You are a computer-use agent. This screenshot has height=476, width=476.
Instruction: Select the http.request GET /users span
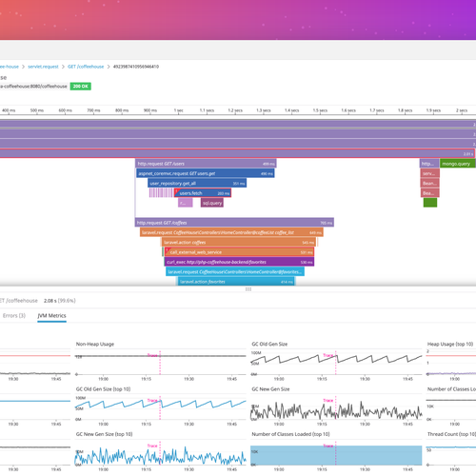click(x=206, y=164)
